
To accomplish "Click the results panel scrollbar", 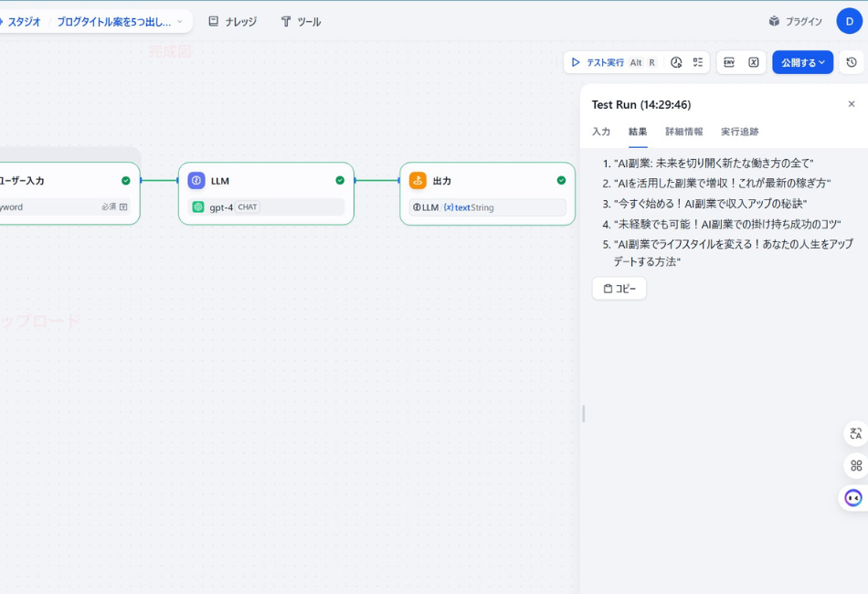I will coord(583,413).
